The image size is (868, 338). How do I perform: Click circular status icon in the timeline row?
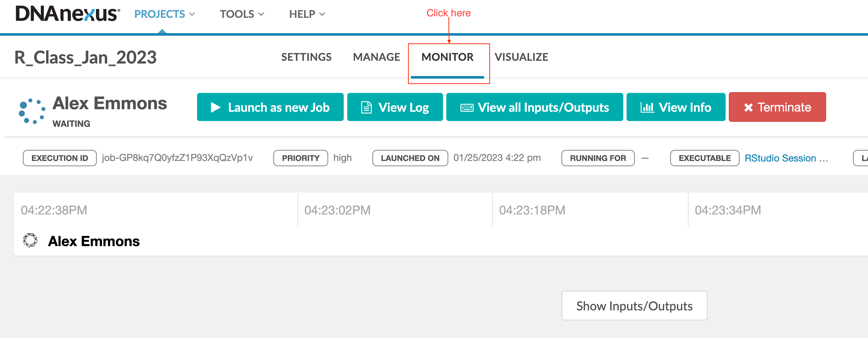[x=30, y=241]
